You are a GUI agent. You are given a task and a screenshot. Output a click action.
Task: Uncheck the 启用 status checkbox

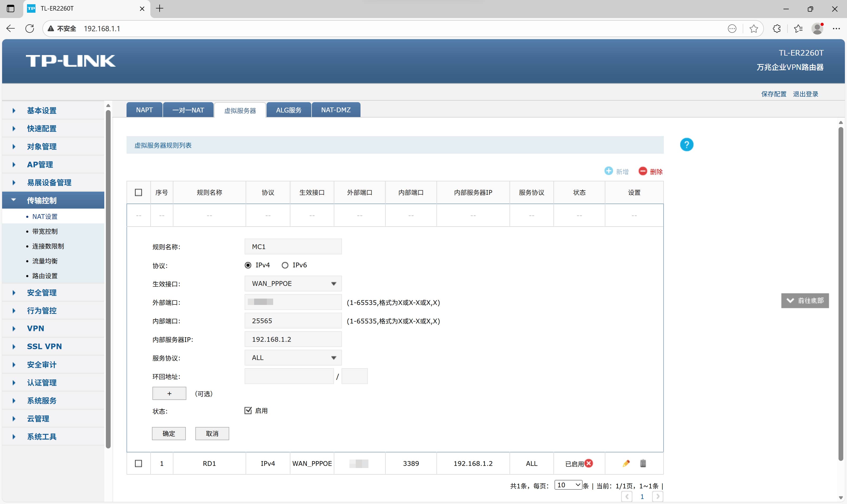point(248,411)
